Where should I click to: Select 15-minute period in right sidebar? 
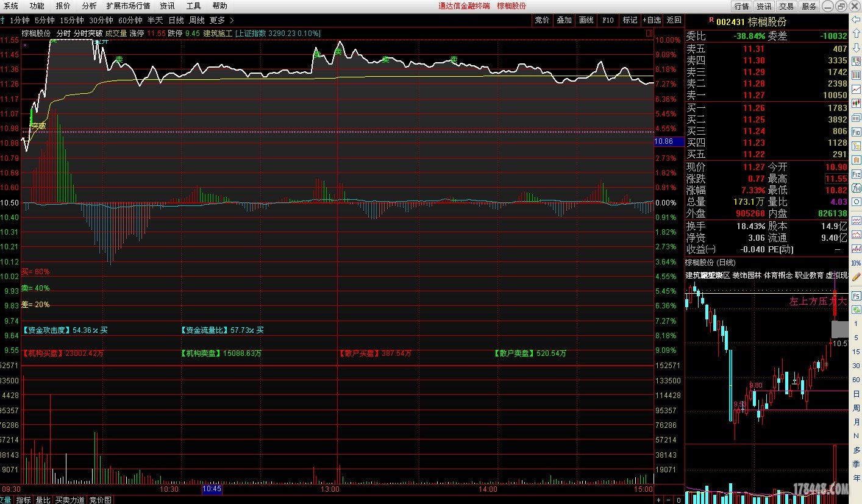(x=857, y=352)
